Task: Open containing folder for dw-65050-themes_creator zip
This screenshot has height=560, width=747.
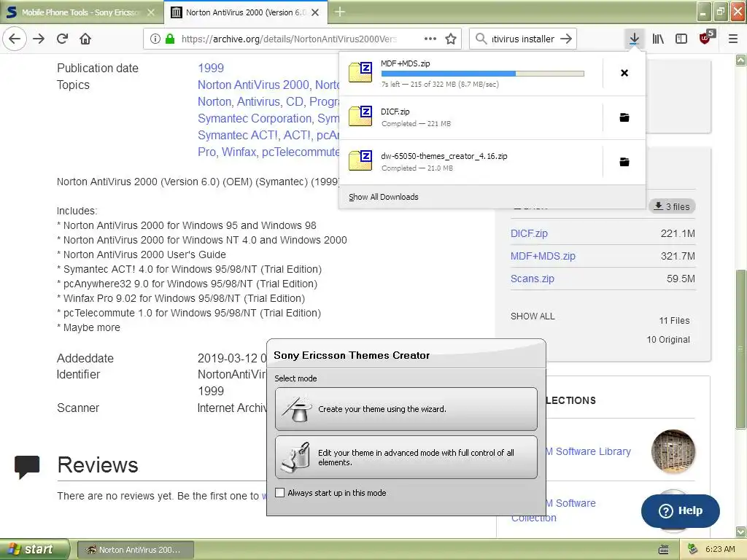Action: click(x=624, y=162)
